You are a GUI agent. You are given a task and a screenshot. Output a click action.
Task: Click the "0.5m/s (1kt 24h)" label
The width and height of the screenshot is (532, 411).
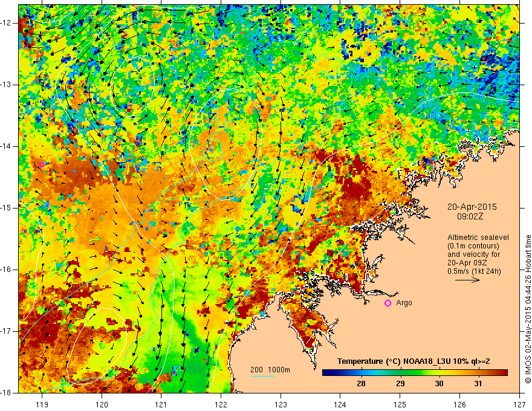[474, 271]
